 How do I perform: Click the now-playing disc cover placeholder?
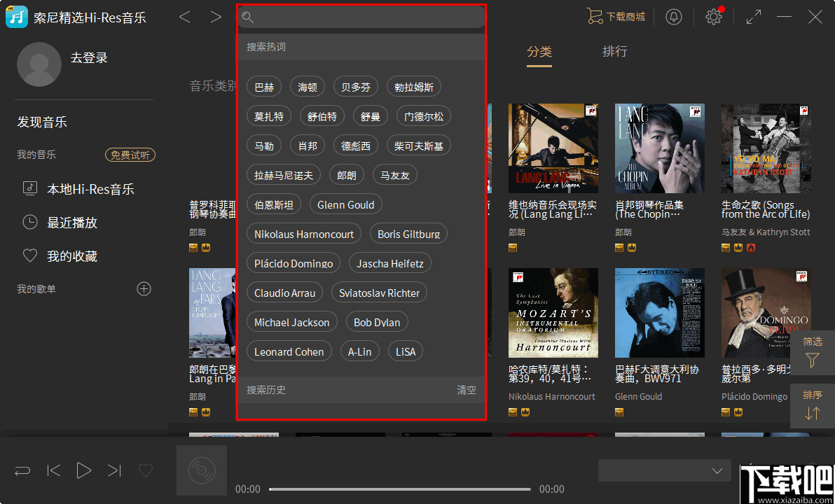(202, 470)
